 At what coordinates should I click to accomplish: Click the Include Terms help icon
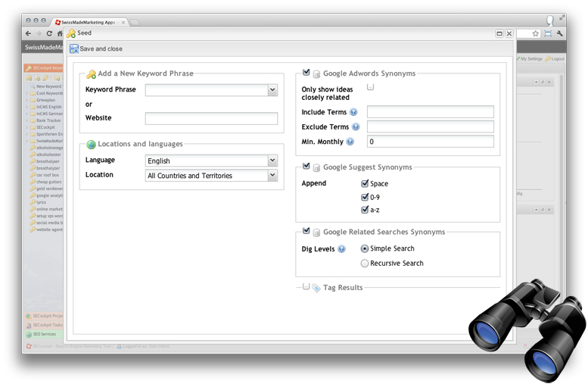[x=353, y=112]
